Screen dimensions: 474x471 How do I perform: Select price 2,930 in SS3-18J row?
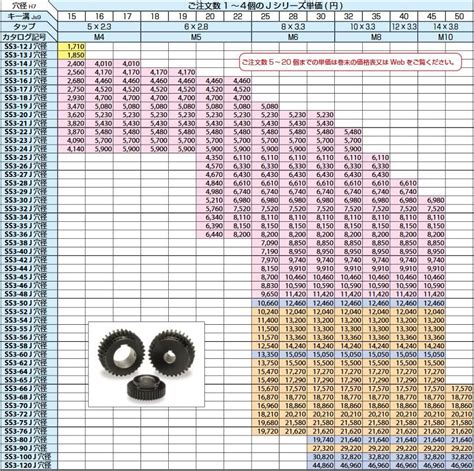point(72,98)
